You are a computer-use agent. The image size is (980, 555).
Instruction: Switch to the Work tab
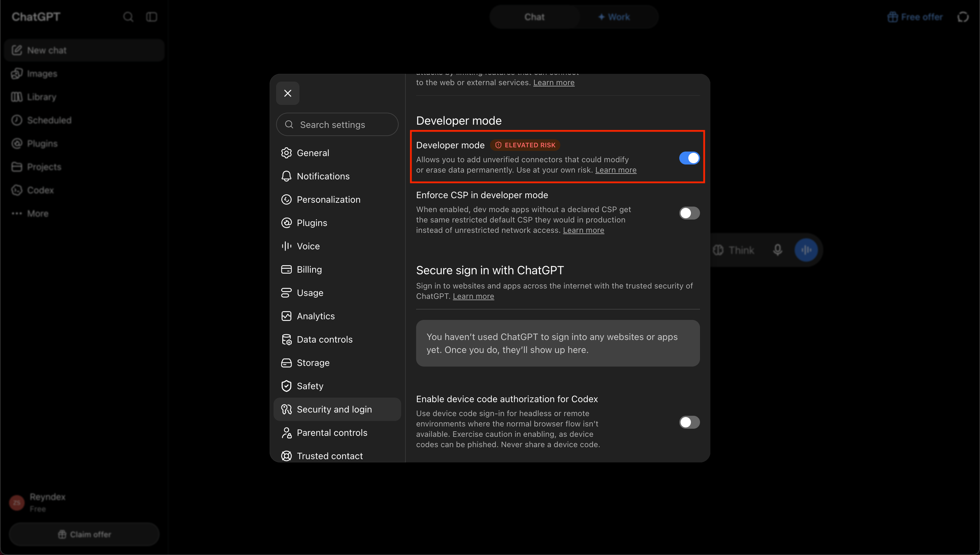(x=614, y=17)
